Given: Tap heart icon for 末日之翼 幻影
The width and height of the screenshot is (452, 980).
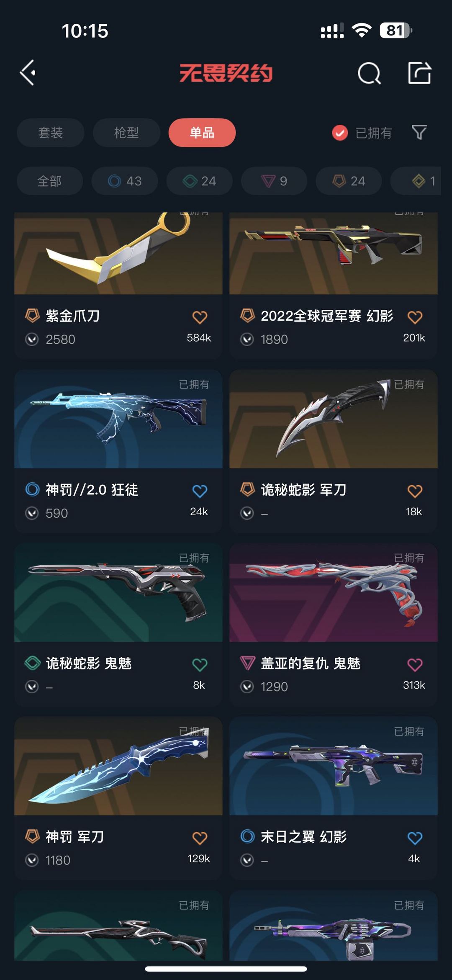Looking at the screenshot, I should (x=415, y=838).
